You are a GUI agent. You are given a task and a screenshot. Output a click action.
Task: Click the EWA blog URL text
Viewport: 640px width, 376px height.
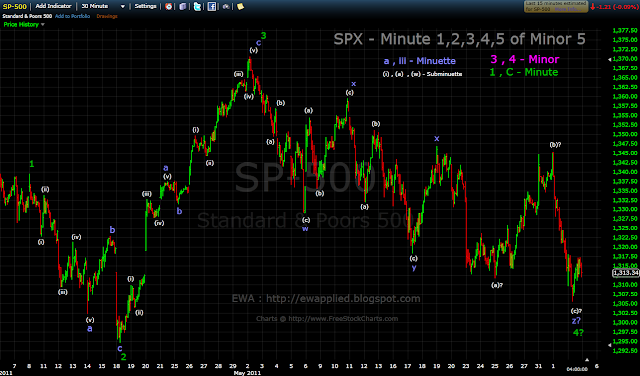click(326, 298)
